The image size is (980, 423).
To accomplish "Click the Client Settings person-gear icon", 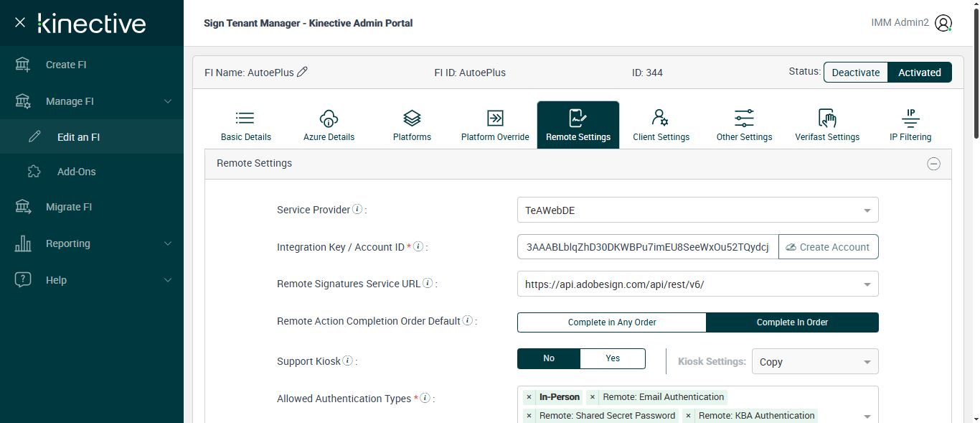I will [660, 118].
